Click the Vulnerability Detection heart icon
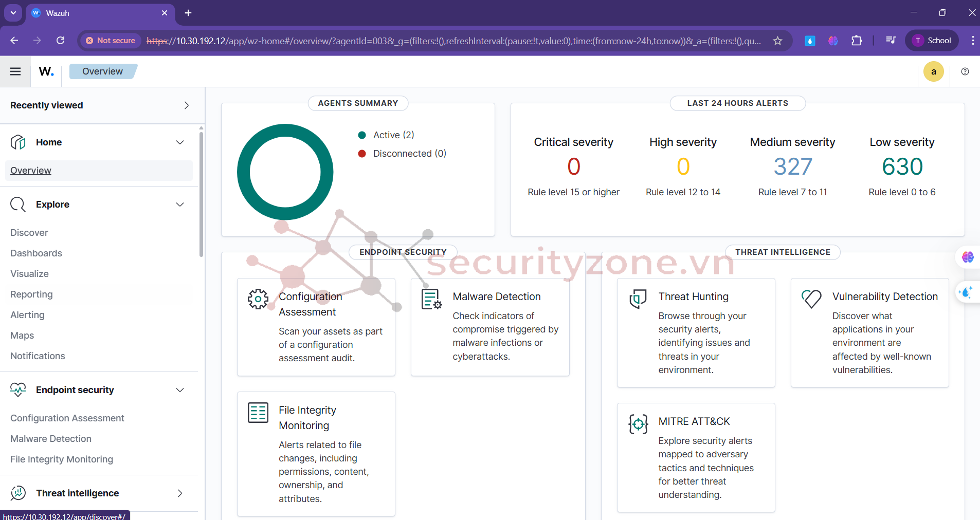This screenshot has width=980, height=520. pos(811,299)
